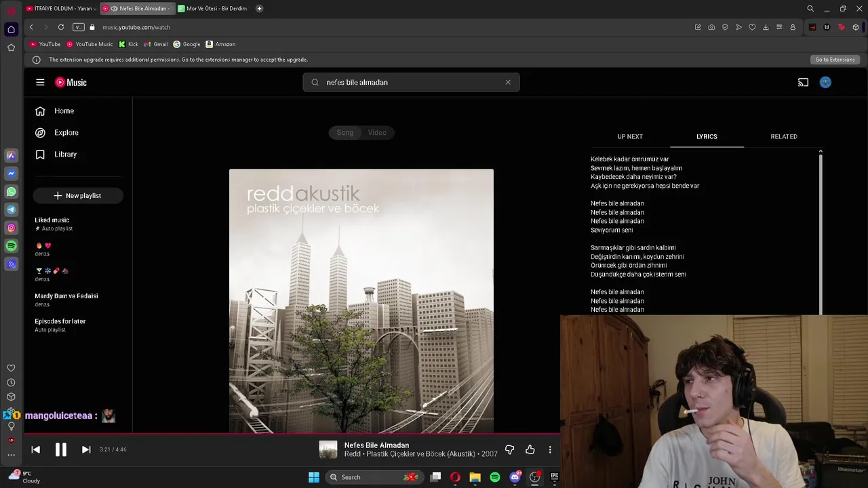Click the music.youtube.com address bar
This screenshot has height=488, width=868.
pos(136,27)
